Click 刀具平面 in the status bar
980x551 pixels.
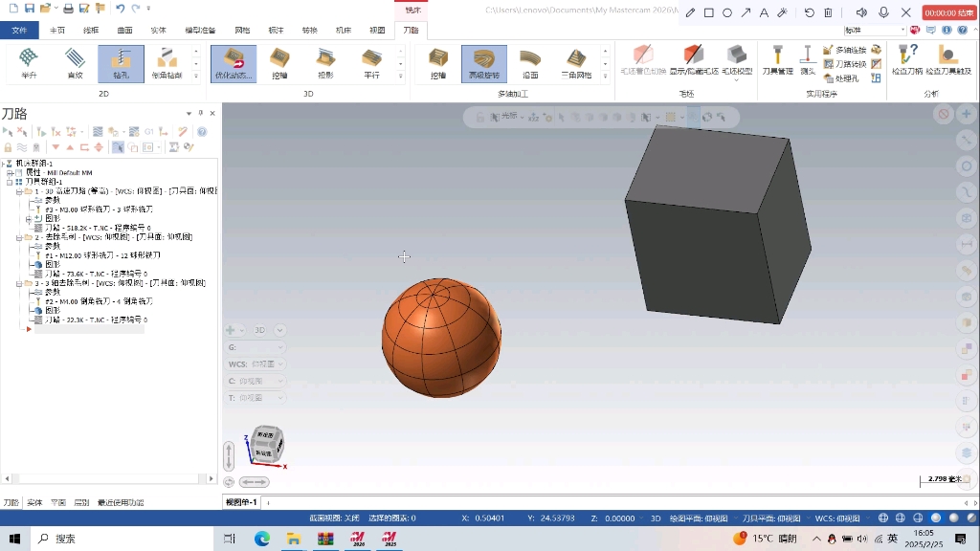point(771,518)
